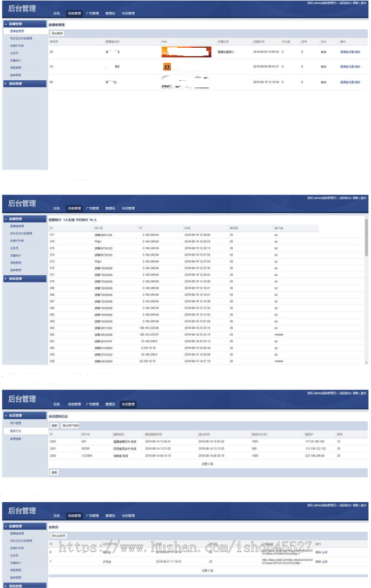Open 直播室设置 link for room 66
This screenshot has width=371, height=588.
tap(347, 82)
